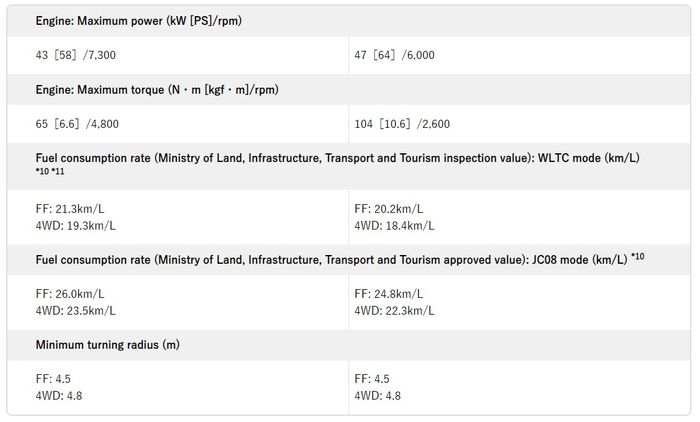Click the FF: 21.3km/L WLTC value
Image resolution: width=700 pixels, height=422 pixels.
pyautogui.click(x=69, y=209)
